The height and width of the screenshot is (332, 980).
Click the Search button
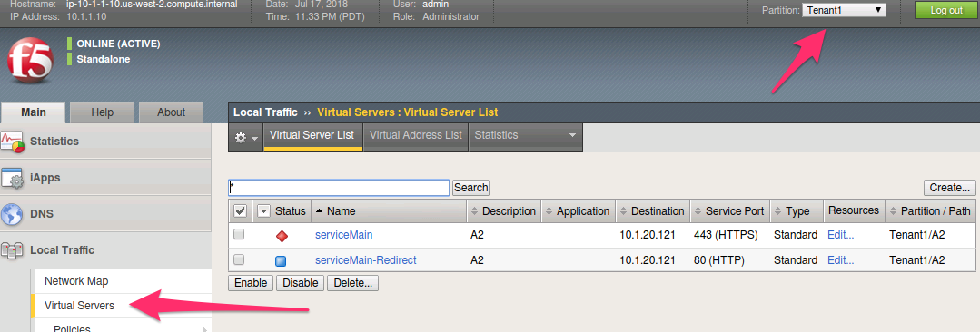click(x=470, y=187)
